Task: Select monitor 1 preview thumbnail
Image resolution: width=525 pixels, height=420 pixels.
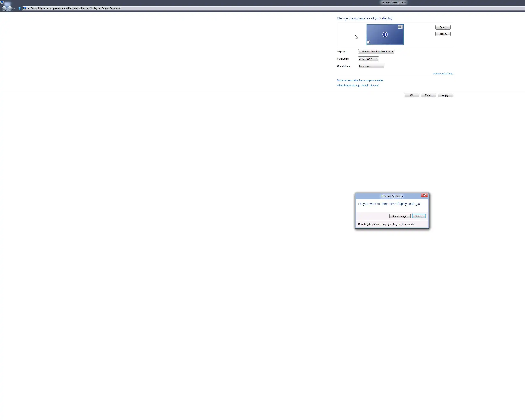Action: (x=385, y=35)
